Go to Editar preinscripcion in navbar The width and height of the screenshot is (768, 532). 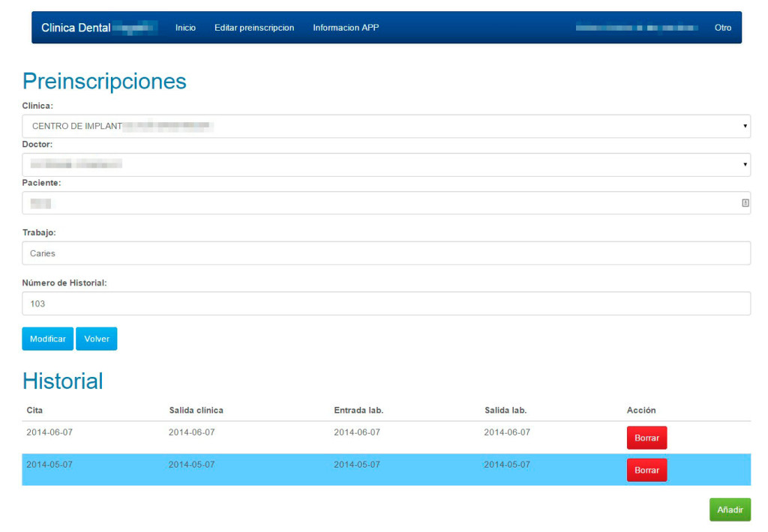254,28
